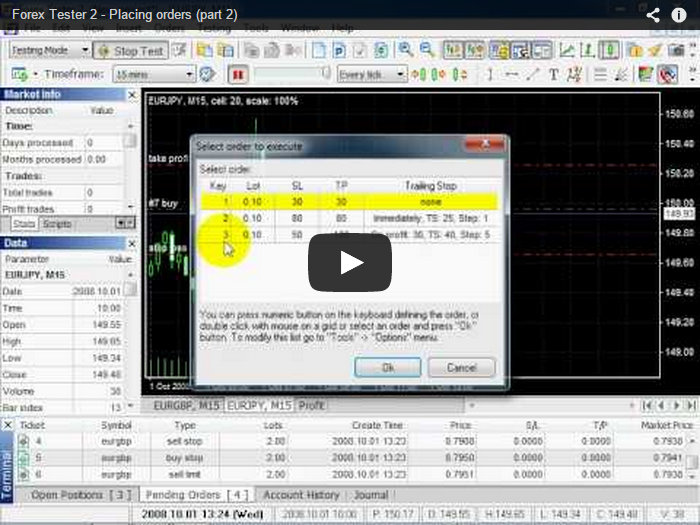Switch to Pending Orders [4] tab
This screenshot has height=525, width=700.
click(x=196, y=495)
